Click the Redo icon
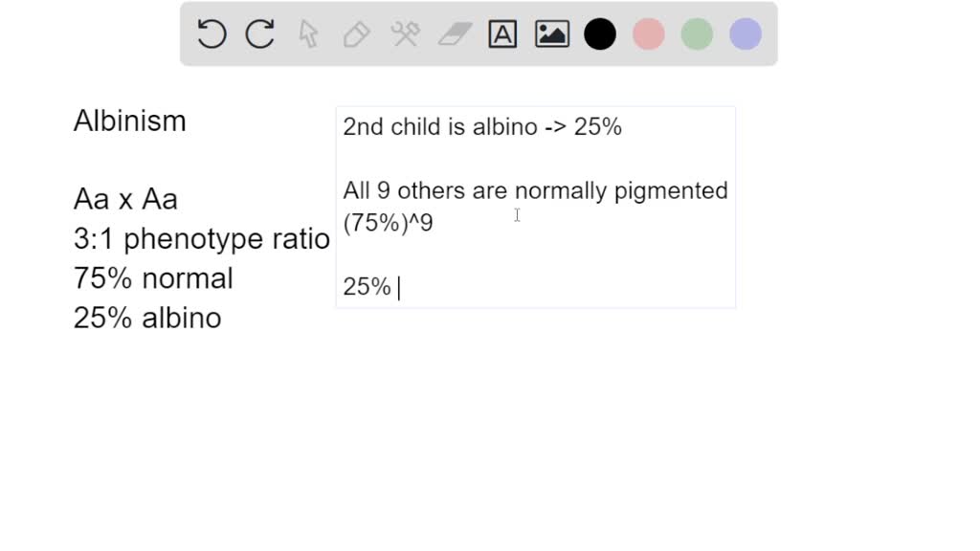Viewport: 980px width, 551px height. 258,33
